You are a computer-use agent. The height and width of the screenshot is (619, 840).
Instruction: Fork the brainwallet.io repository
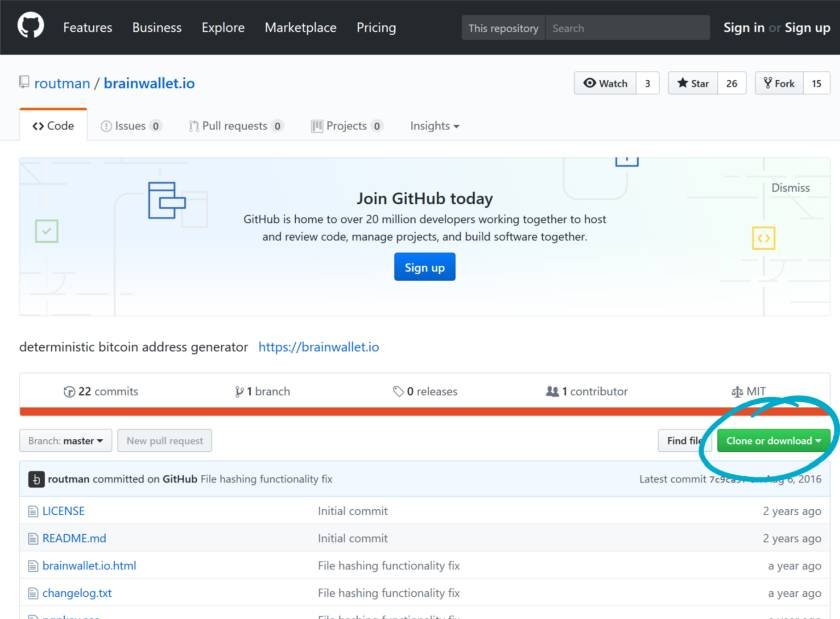click(779, 83)
